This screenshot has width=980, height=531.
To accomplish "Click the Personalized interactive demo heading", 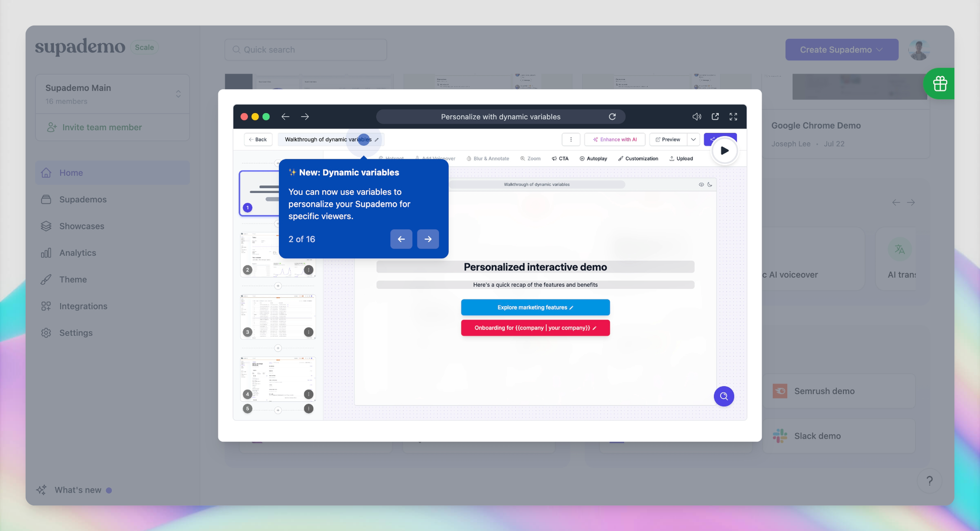I will [x=535, y=267].
